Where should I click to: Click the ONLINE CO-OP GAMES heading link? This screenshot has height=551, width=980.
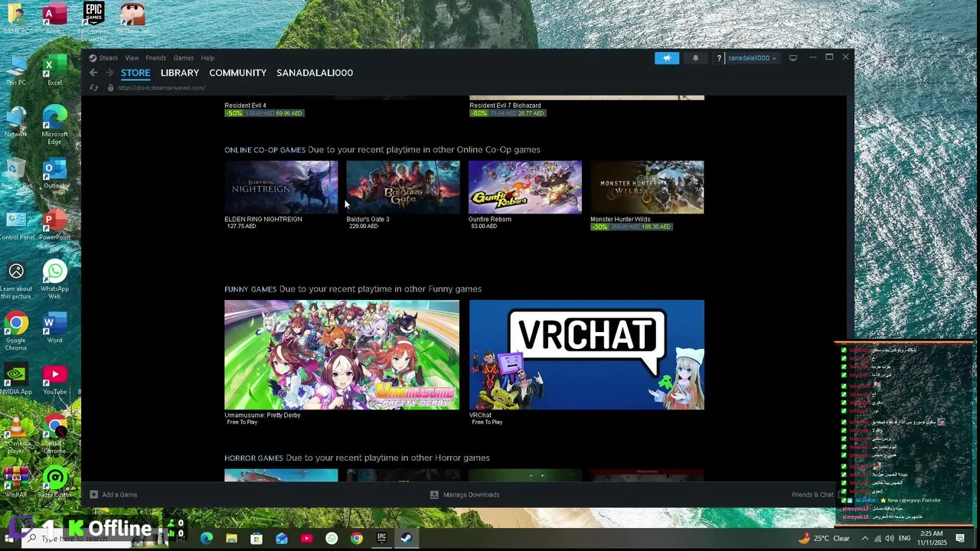coord(265,150)
